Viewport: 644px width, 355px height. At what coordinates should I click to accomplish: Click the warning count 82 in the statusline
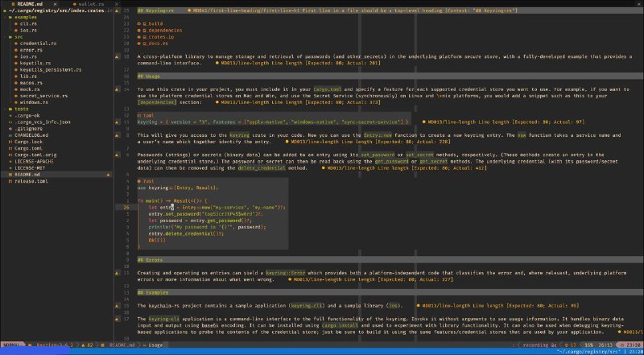[88, 345]
